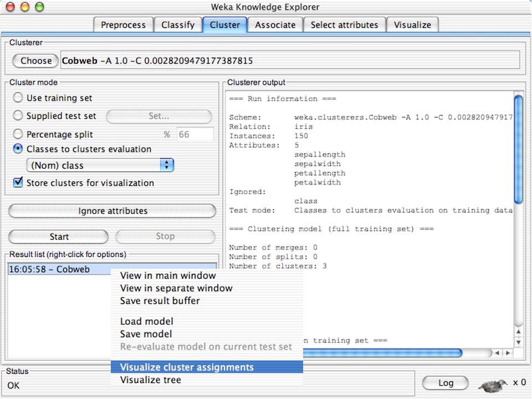This screenshot has height=399, width=532.
Task: Click the Choose clusterer button
Action: coord(35,61)
